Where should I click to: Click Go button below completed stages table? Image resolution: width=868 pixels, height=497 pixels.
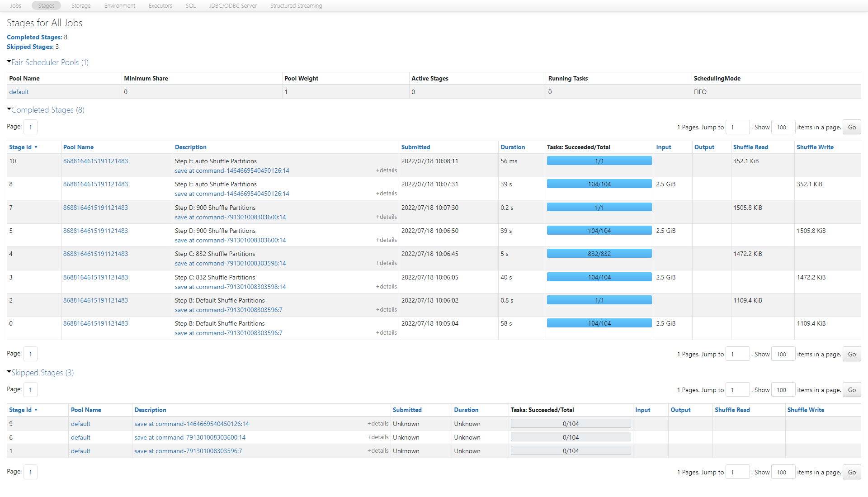coord(852,354)
